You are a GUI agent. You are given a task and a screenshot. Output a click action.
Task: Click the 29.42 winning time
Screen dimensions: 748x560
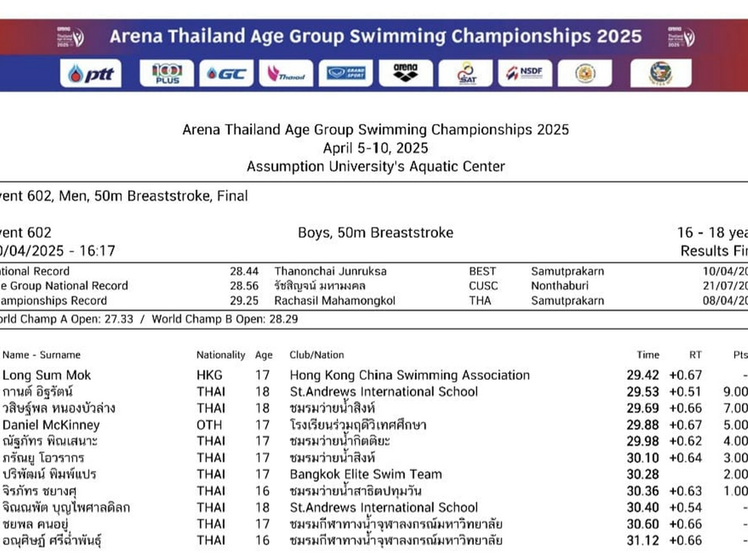643,375
